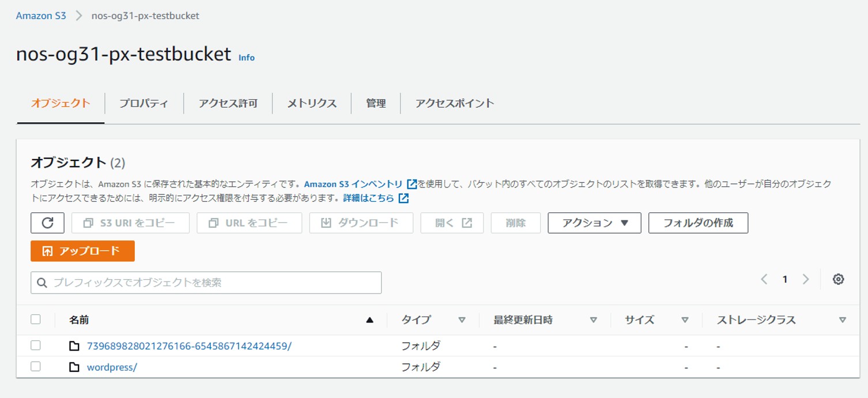Switch to the メトリクス tab
This screenshot has height=398, width=868.
[x=312, y=103]
